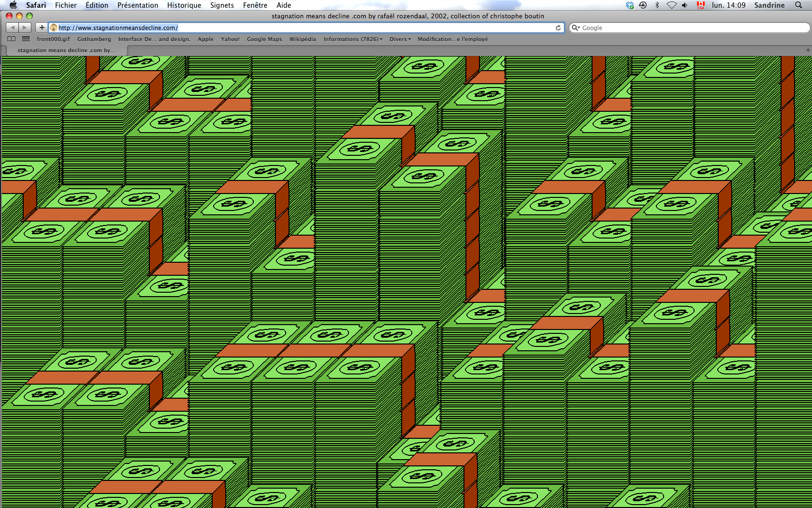Open the Historique menu
Viewport: 812px width, 508px height.
point(184,5)
